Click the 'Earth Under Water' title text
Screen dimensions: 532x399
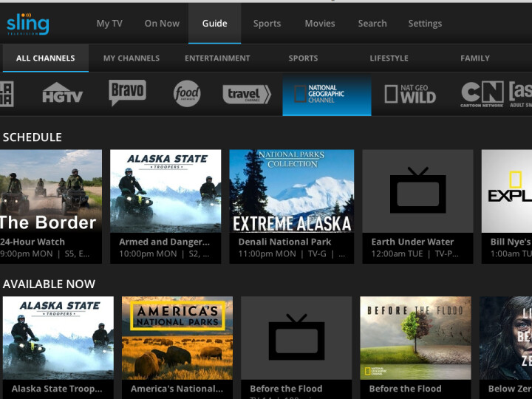(x=412, y=242)
